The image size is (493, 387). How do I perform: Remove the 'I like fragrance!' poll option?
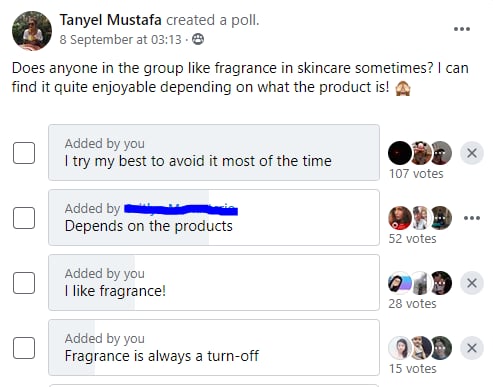tap(472, 283)
